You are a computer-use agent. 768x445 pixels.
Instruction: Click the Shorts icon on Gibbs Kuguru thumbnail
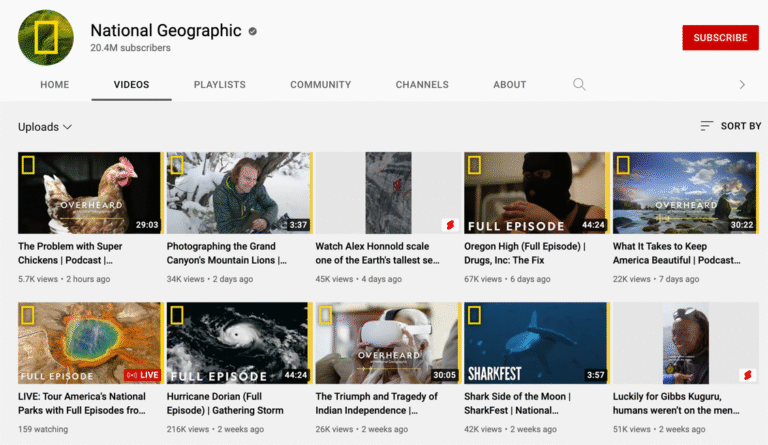pos(746,375)
